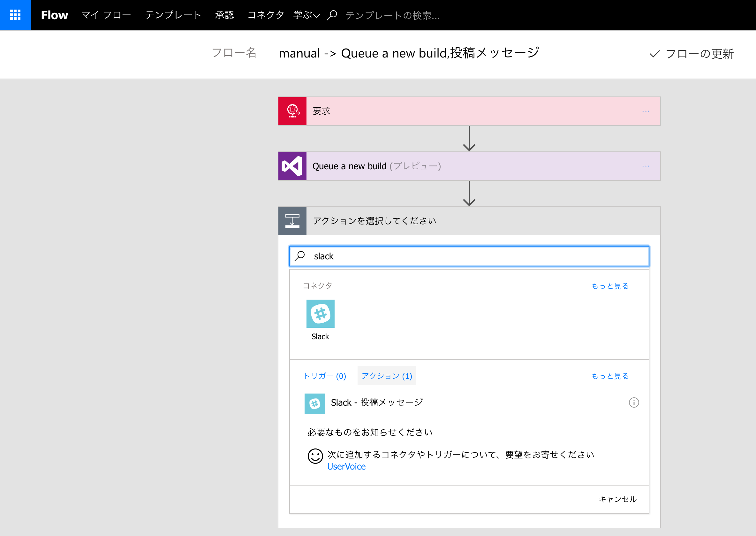The width and height of the screenshot is (756, 536).
Task: Open the 要求 step ellipsis menu
Action: (x=646, y=111)
